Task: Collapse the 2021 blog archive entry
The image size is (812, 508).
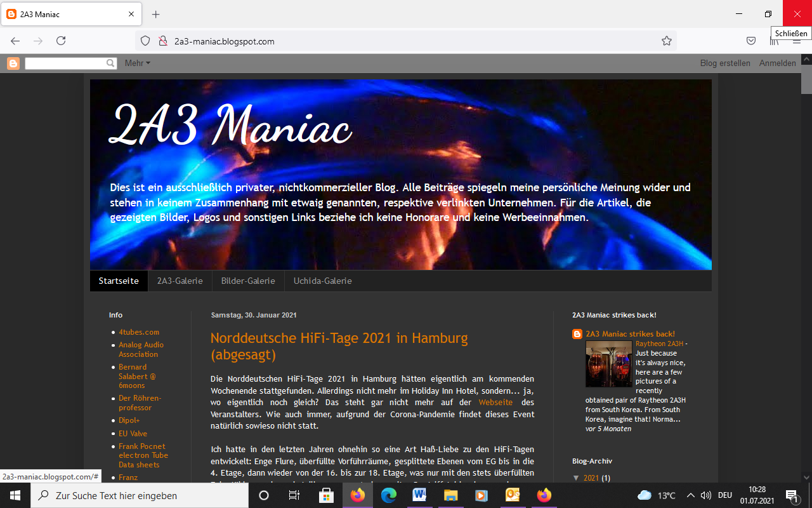Action: pos(576,478)
